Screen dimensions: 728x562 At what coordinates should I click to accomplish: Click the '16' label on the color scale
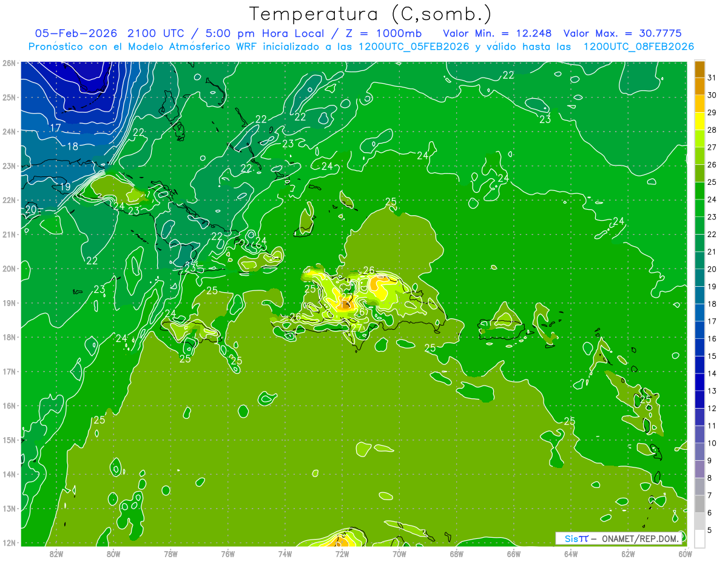712,339
